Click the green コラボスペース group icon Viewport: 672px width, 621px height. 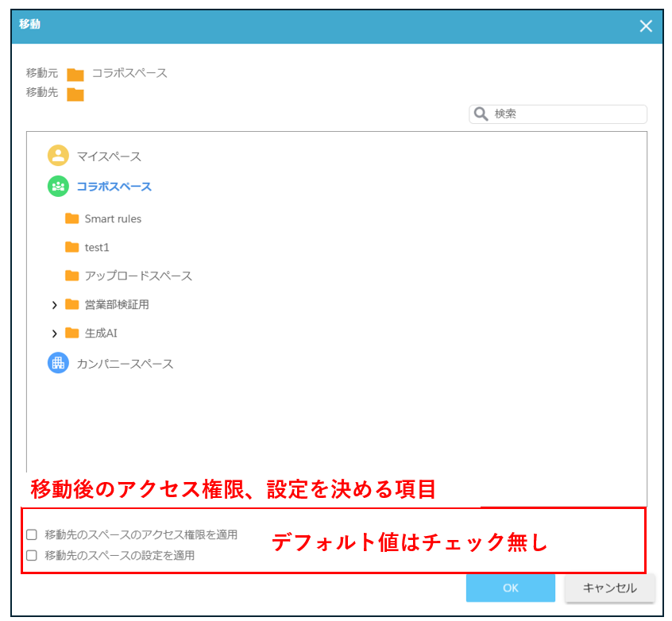pyautogui.click(x=58, y=187)
